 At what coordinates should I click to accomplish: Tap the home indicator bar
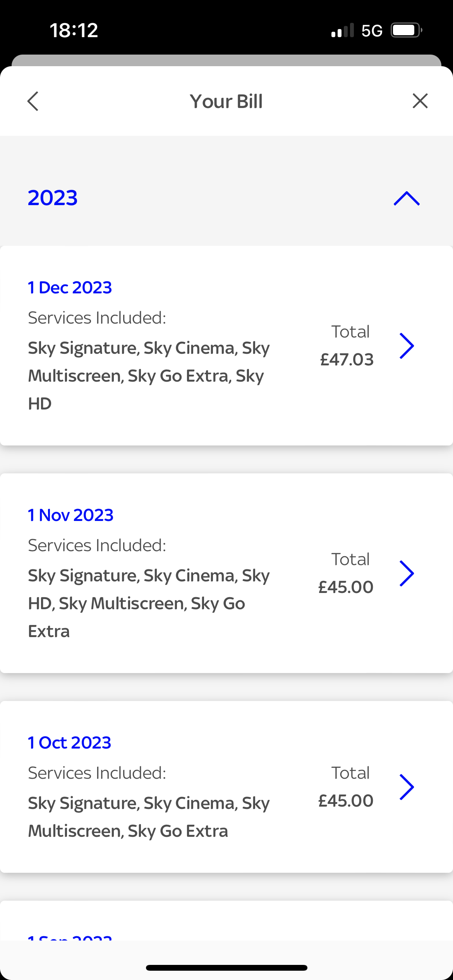click(x=226, y=968)
